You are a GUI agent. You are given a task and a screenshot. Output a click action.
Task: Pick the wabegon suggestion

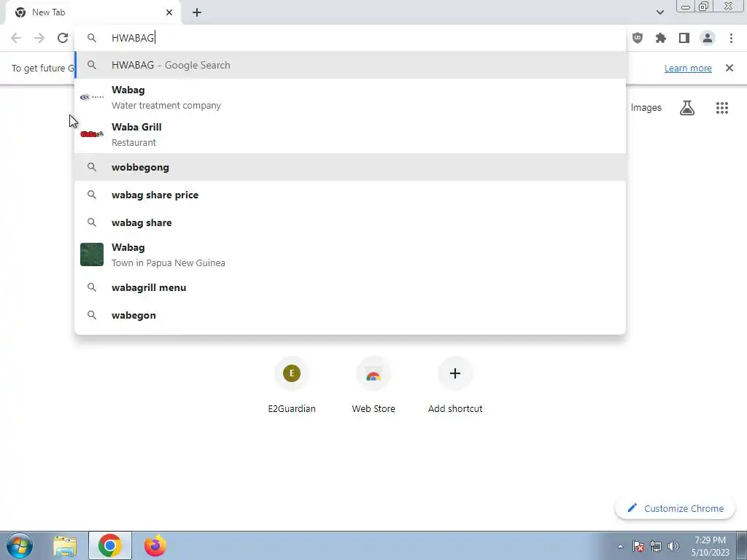pyautogui.click(x=350, y=315)
